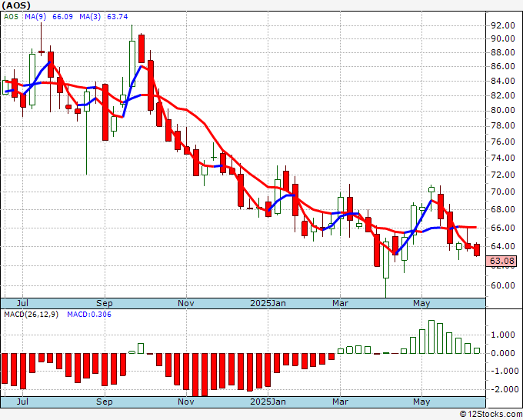This screenshot has height=420, width=523.
Task: Click the 60.00 price axis label
Action: [503, 285]
